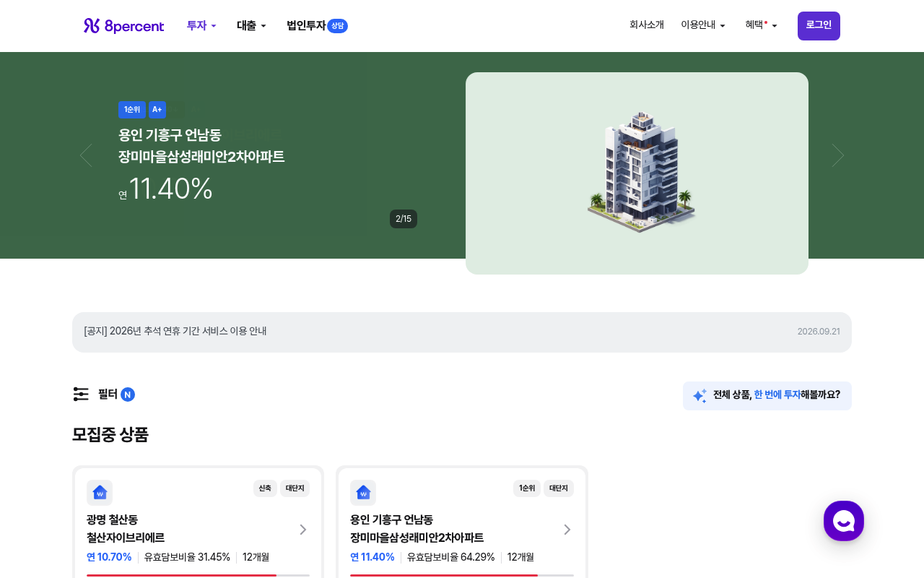The height and width of the screenshot is (578, 924).
Task: Click 대단지 tag on 용인 기흥구 card
Action: [559, 488]
